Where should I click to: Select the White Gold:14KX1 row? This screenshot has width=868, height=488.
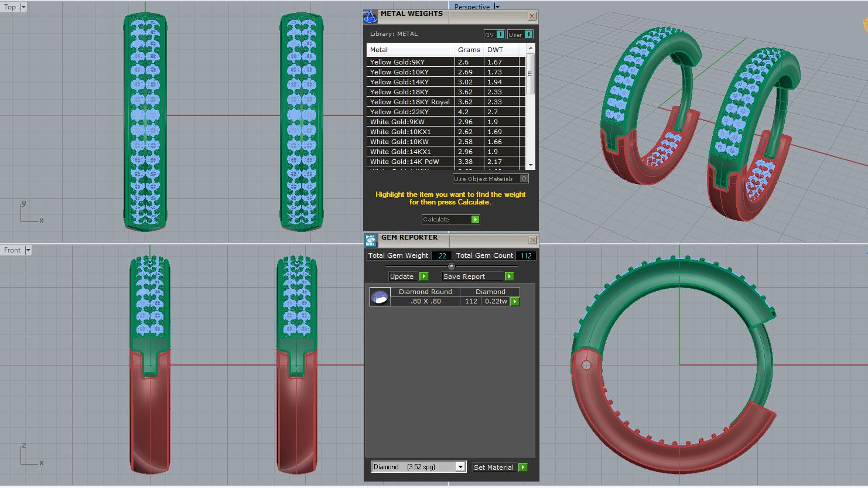(x=446, y=152)
